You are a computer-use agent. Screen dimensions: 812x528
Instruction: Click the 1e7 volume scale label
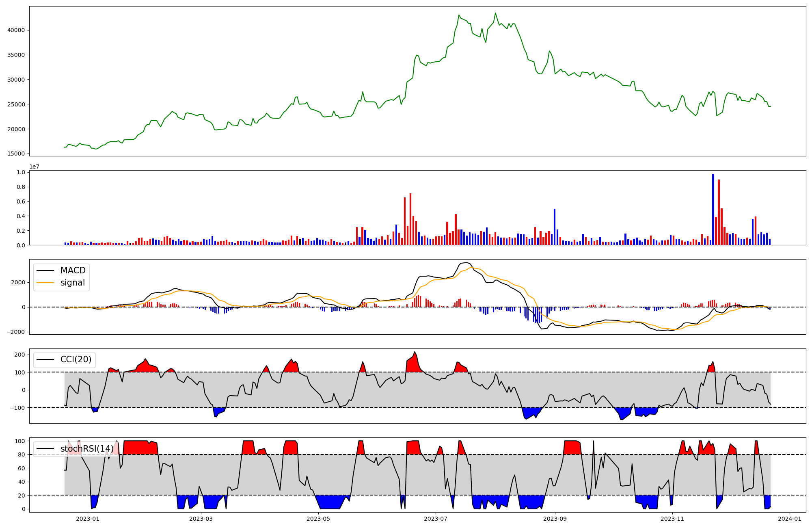click(x=34, y=167)
